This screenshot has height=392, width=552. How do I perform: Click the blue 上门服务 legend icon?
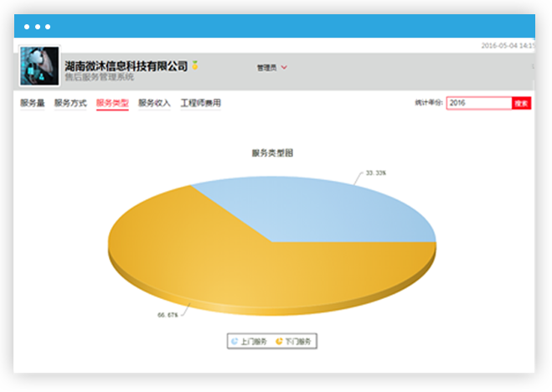coord(235,342)
